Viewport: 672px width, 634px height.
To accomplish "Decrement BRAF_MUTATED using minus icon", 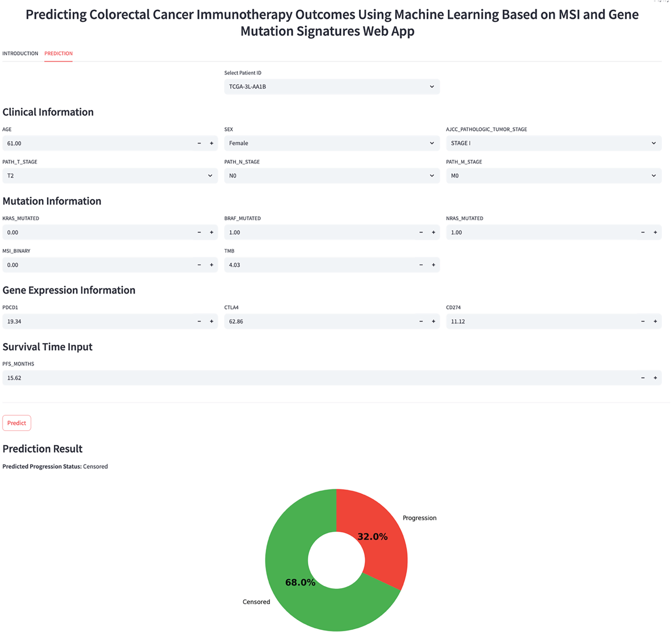I will click(x=421, y=232).
